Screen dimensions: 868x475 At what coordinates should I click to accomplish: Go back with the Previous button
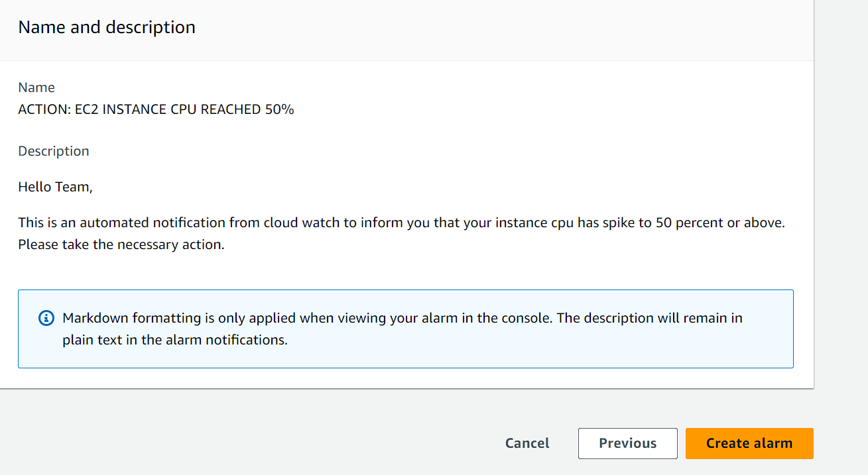point(628,443)
